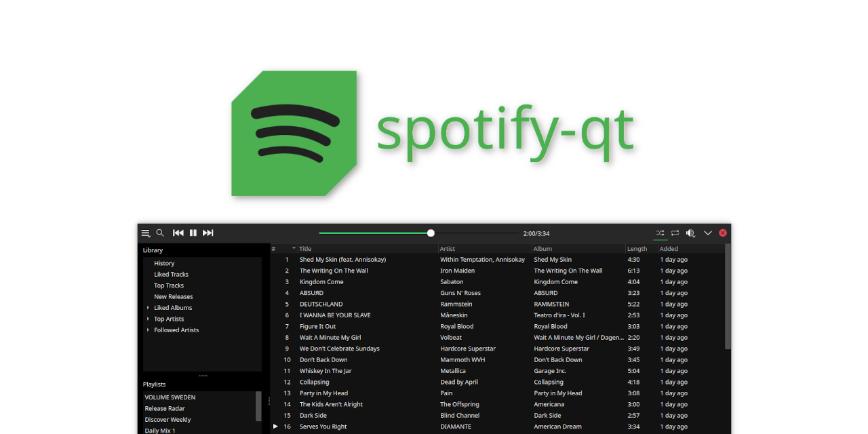The height and width of the screenshot is (434, 868).
Task: Select the Kingdom Come track title
Action: click(x=321, y=282)
